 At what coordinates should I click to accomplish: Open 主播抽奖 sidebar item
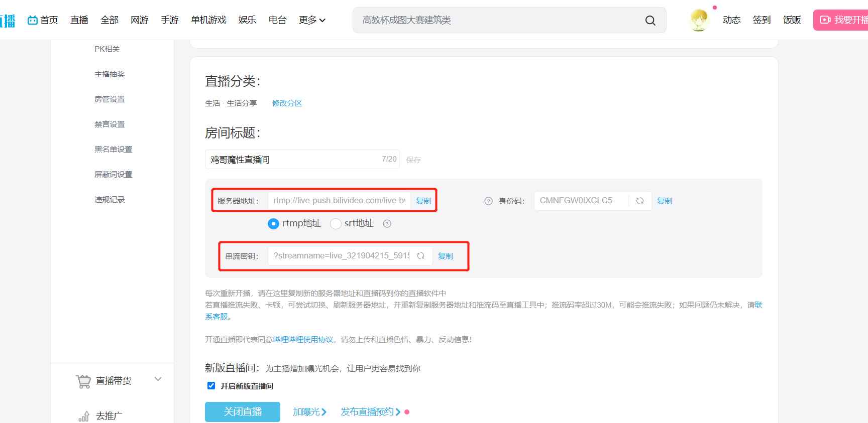coord(110,74)
